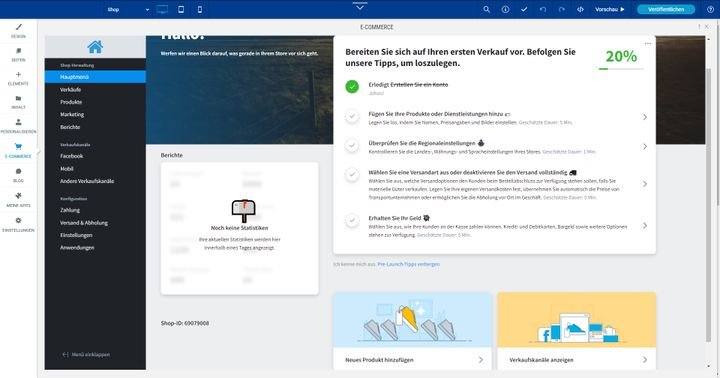Expand the top bar center chevron
The height and width of the screenshot is (378, 720).
click(360, 6)
